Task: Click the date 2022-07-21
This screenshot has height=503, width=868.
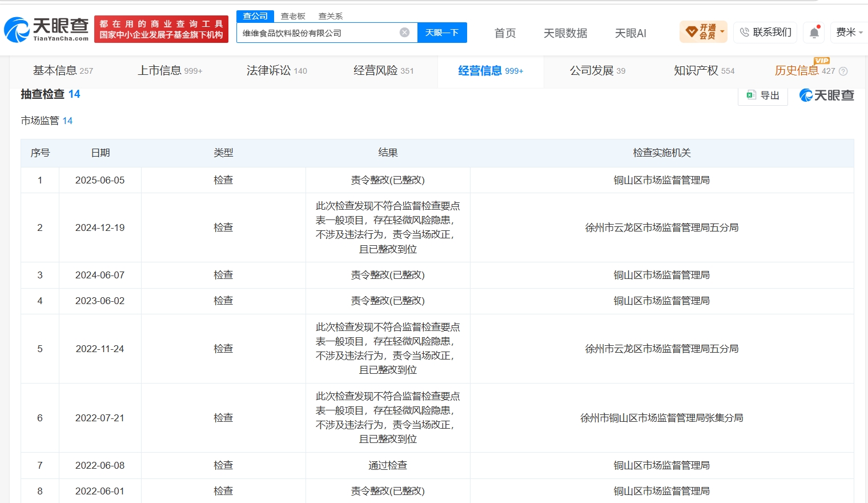Action: pos(100,418)
